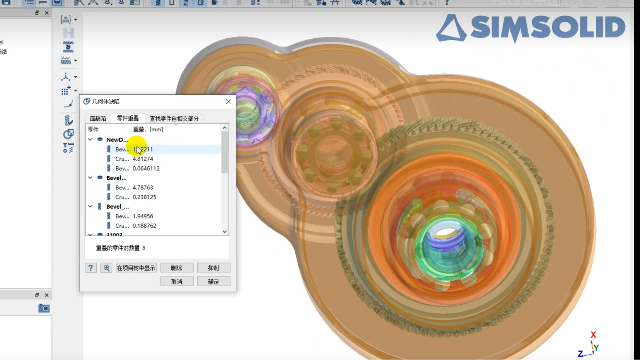Select the wavy S-shaped tool in the vertical toolbar
The image size is (640, 360).
click(68, 47)
